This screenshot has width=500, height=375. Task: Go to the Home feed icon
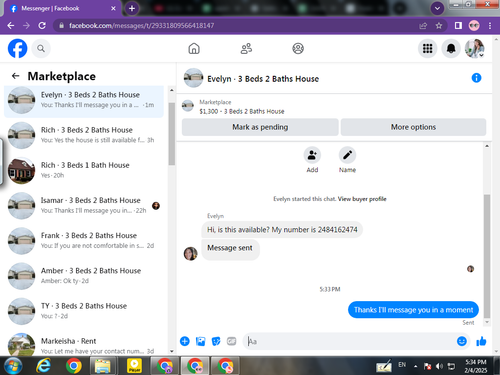click(x=194, y=49)
